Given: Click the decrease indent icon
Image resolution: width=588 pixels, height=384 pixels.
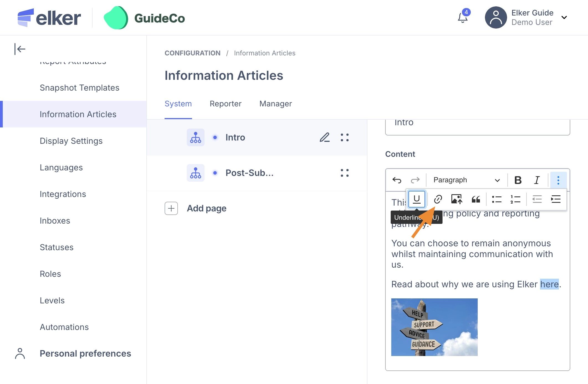Looking at the screenshot, I should point(537,199).
